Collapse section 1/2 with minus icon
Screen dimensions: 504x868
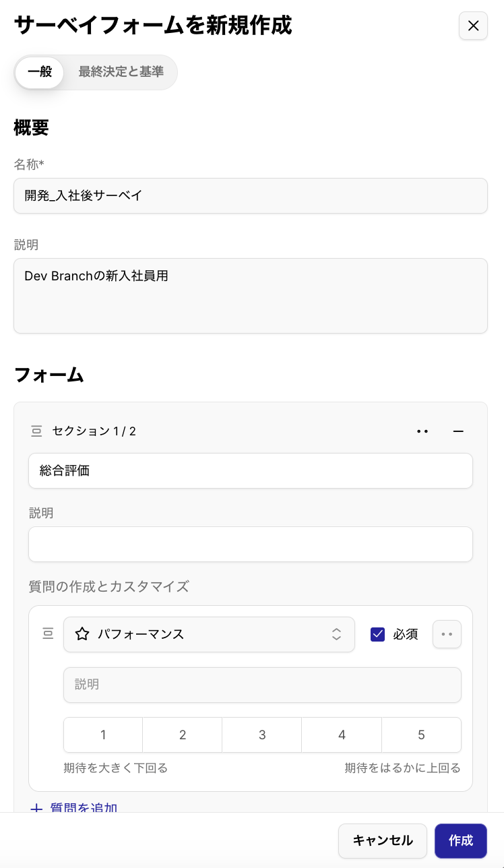pyautogui.click(x=458, y=431)
